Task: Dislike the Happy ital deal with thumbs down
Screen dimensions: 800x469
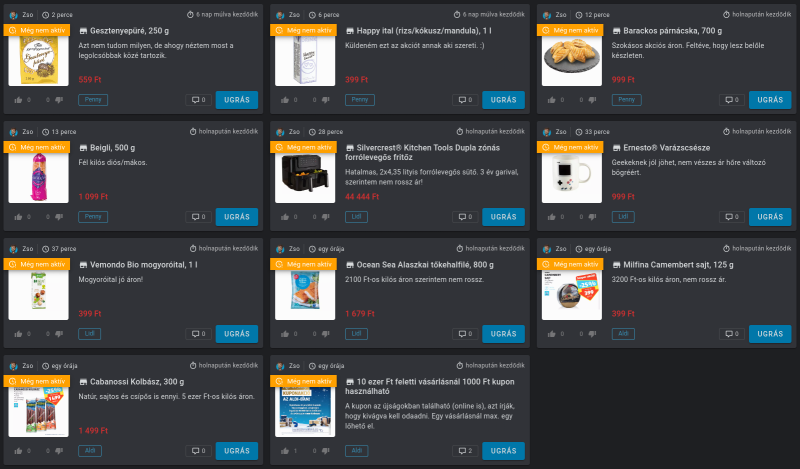Action: pos(326,100)
